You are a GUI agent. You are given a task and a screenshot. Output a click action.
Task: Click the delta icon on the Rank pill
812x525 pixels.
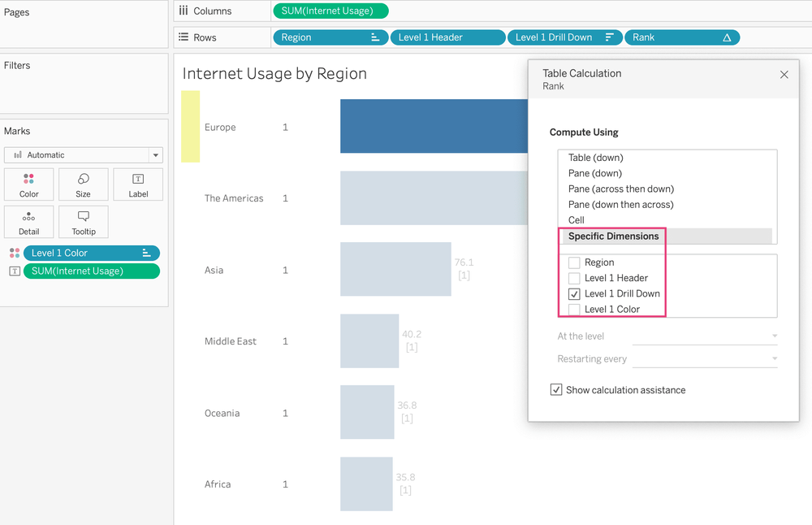[728, 37]
